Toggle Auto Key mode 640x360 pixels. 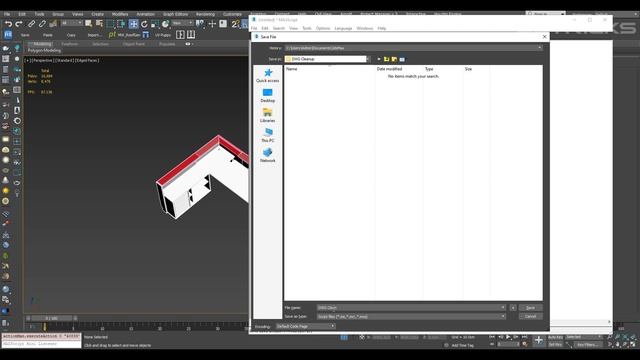(555, 337)
